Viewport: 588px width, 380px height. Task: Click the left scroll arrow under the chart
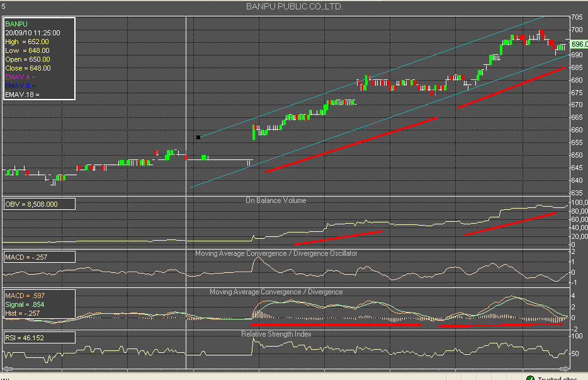pos(7,369)
